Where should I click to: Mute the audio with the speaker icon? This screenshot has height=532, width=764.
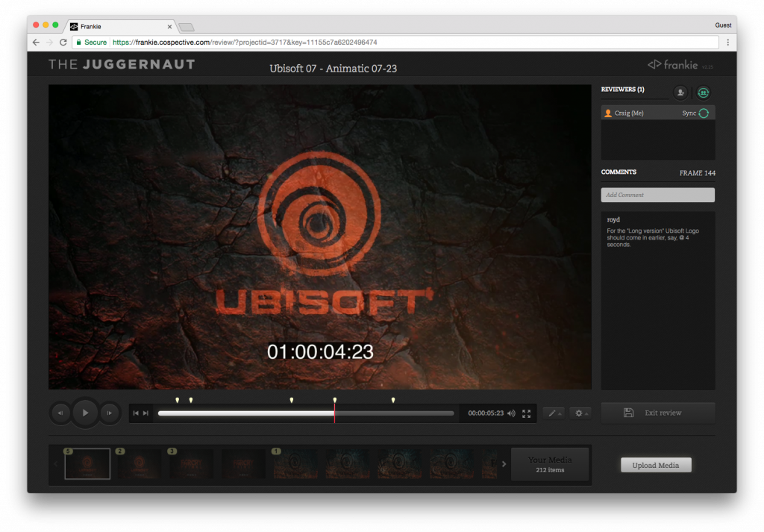[511, 413]
